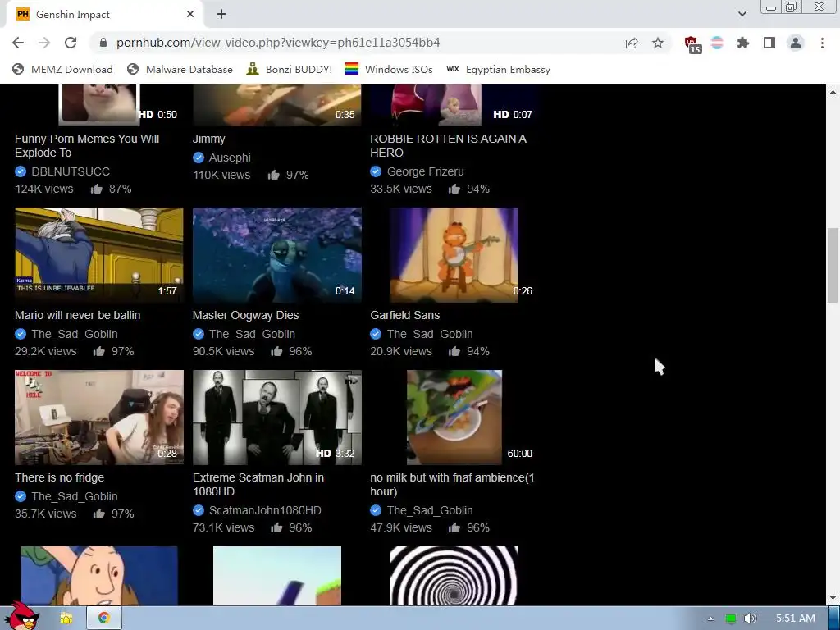840x630 pixels.
Task: Click the title Funny Porn Memes You Will Explode To
Action: point(87,146)
